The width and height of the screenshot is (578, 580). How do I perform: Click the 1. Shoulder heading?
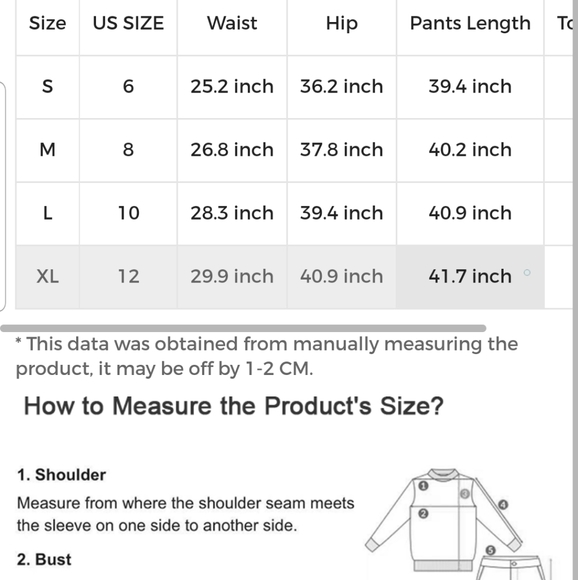(x=61, y=475)
